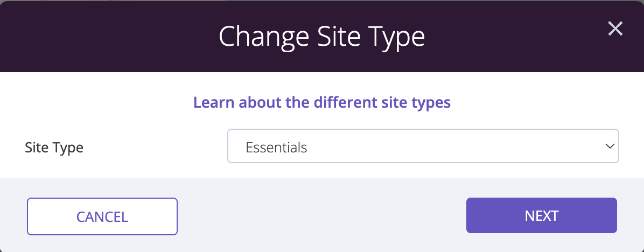Follow the purple site types help link
Viewport: 644px width, 252px height.
(x=322, y=102)
